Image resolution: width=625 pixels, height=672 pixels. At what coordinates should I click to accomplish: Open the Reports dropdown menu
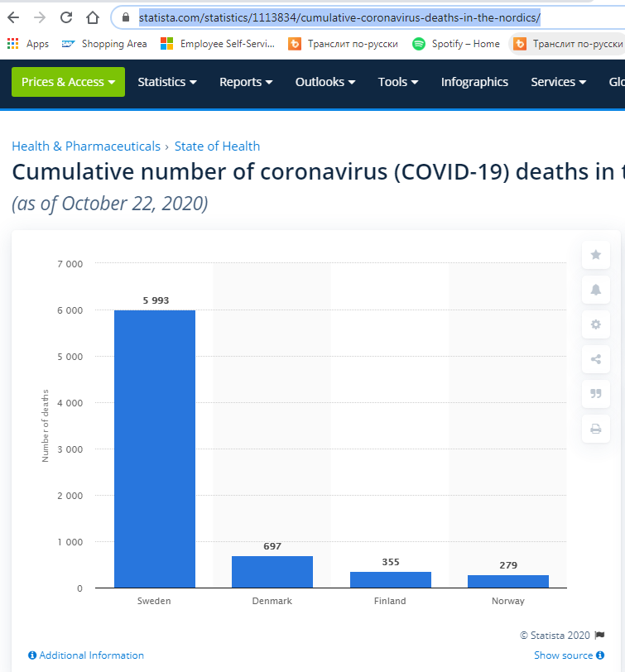246,82
